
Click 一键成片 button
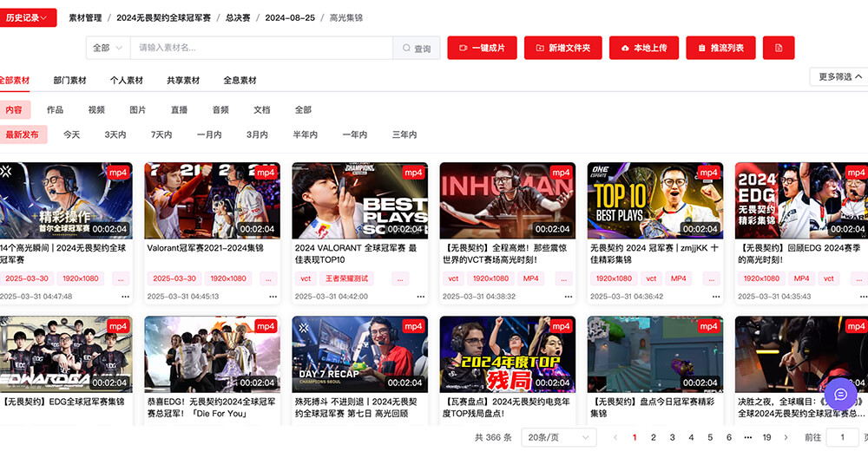(482, 48)
